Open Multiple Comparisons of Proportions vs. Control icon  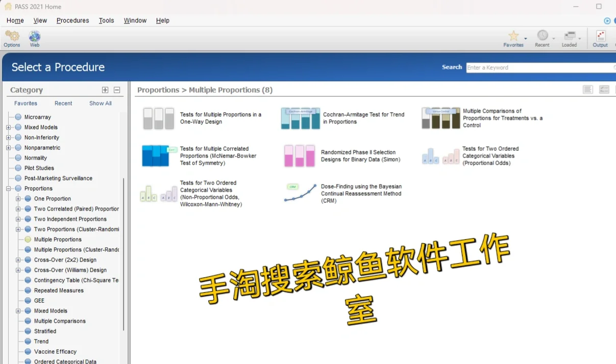(x=440, y=118)
